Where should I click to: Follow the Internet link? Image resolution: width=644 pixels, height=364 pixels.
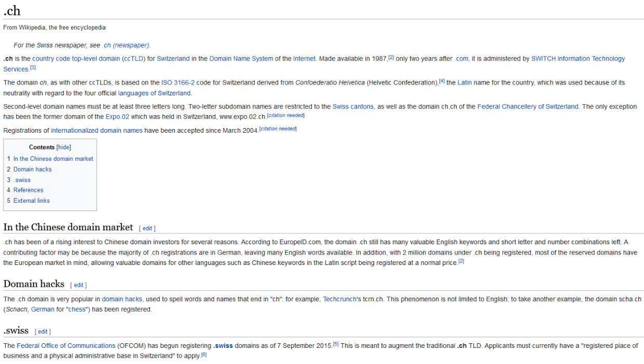[x=305, y=59]
